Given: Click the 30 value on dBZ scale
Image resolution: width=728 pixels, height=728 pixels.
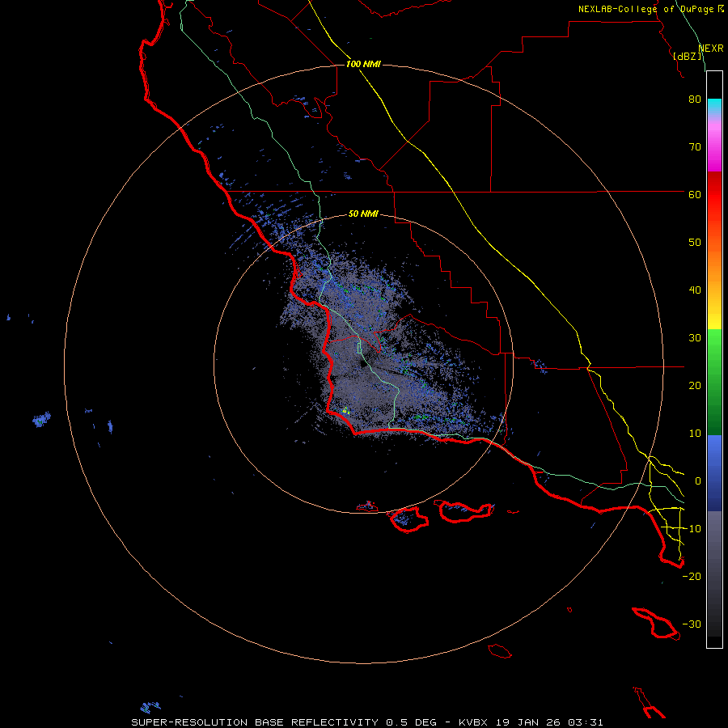Looking at the screenshot, I should 695,338.
